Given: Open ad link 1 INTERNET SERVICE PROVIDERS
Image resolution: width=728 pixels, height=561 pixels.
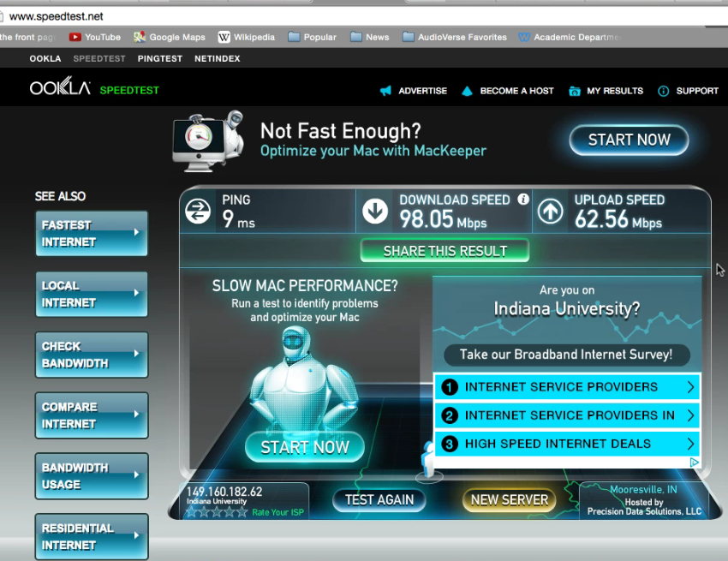Looking at the screenshot, I should click(567, 387).
